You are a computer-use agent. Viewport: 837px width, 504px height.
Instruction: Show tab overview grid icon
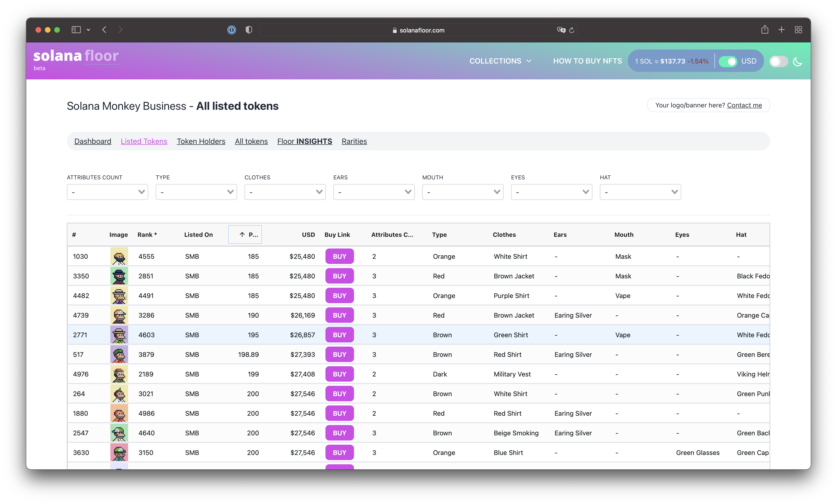(x=798, y=29)
